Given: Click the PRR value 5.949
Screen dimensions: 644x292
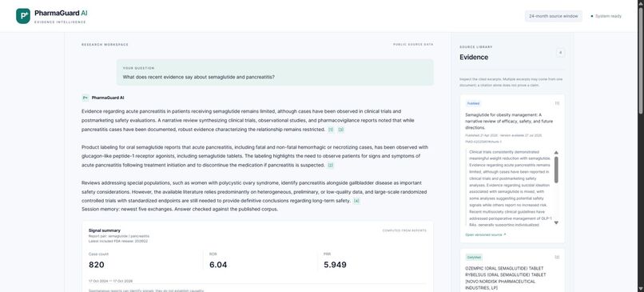Looking at the screenshot, I should [x=335, y=265].
